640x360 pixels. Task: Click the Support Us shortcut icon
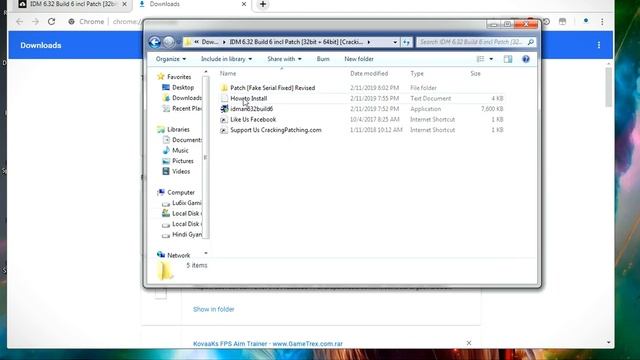(224, 130)
